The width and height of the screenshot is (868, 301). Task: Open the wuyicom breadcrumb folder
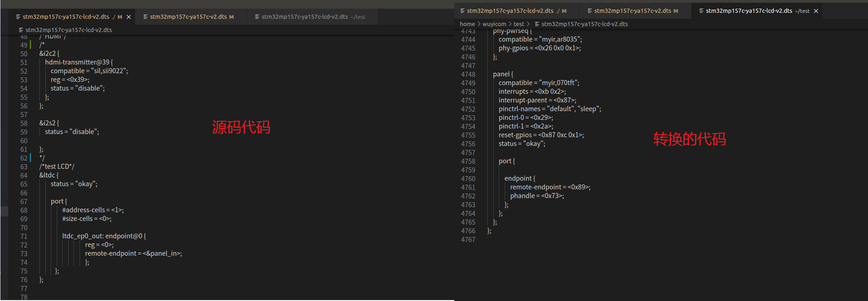point(494,24)
